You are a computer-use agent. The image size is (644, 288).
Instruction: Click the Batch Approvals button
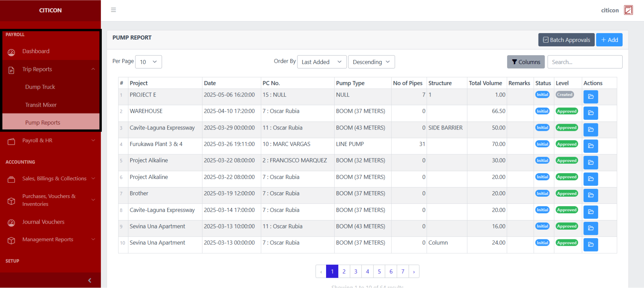click(x=566, y=40)
